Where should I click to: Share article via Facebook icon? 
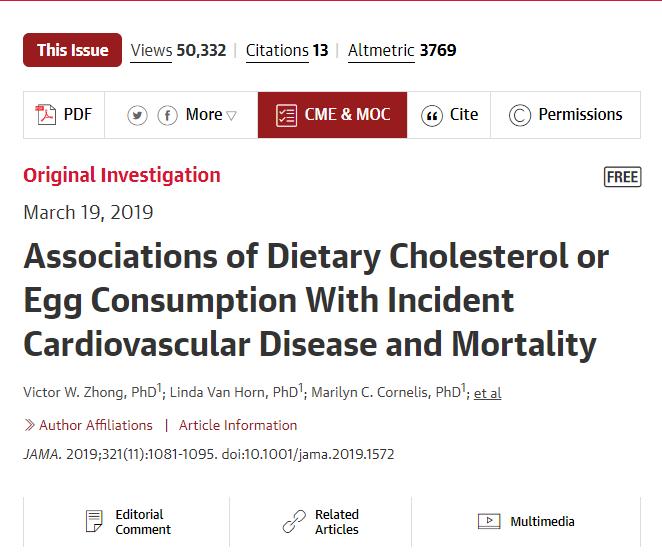click(x=167, y=115)
